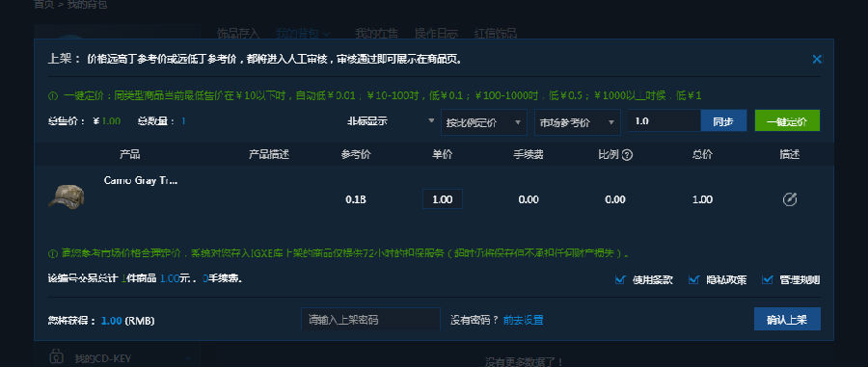Click the 请输入上架密码 password field
This screenshot has height=367, width=868.
click(x=371, y=320)
